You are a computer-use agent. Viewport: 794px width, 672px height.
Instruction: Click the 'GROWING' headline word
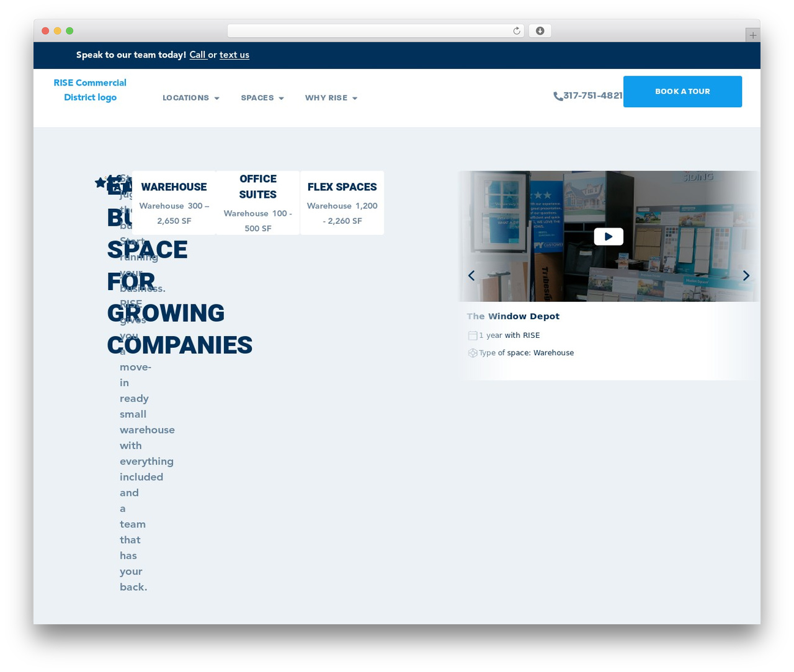pyautogui.click(x=166, y=313)
